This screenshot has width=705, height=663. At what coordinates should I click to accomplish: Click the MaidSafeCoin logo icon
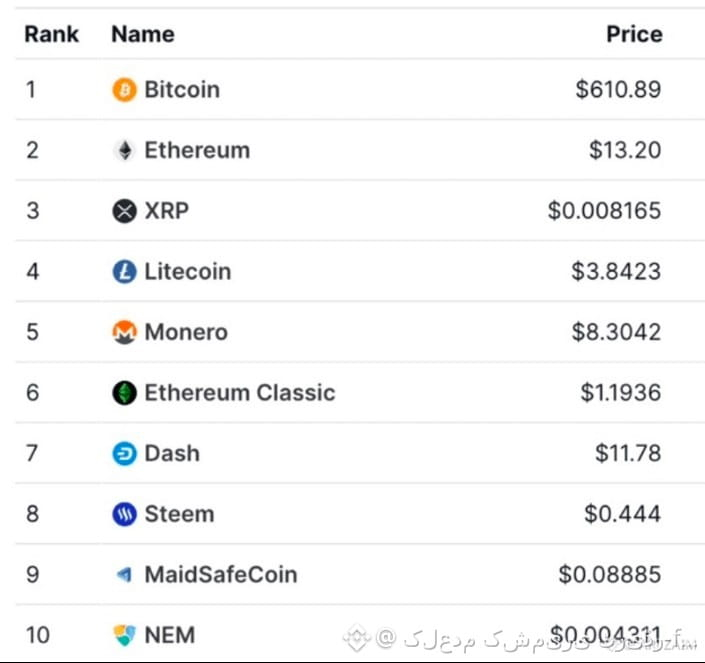tap(124, 574)
